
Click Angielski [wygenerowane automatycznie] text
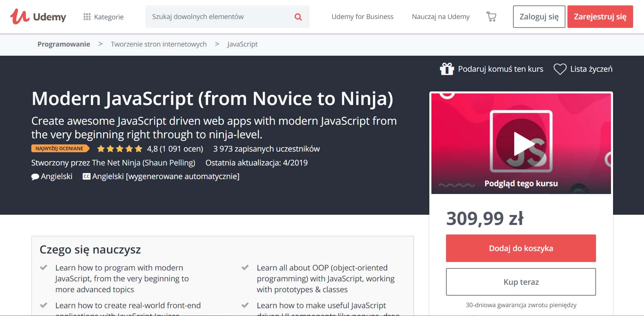[x=166, y=176]
